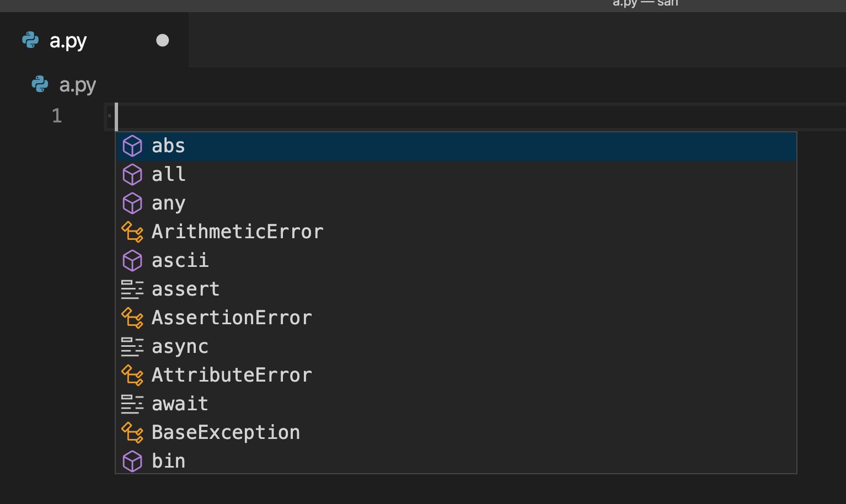This screenshot has height=504, width=846.
Task: Click the cube module icon beside ascii
Action: [132, 260]
